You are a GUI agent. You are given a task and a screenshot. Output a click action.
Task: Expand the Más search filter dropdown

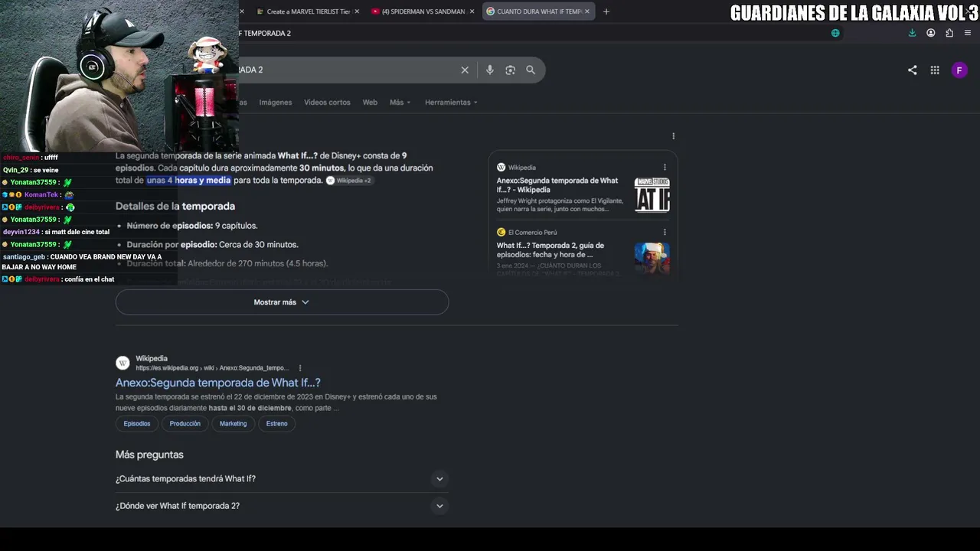[400, 103]
